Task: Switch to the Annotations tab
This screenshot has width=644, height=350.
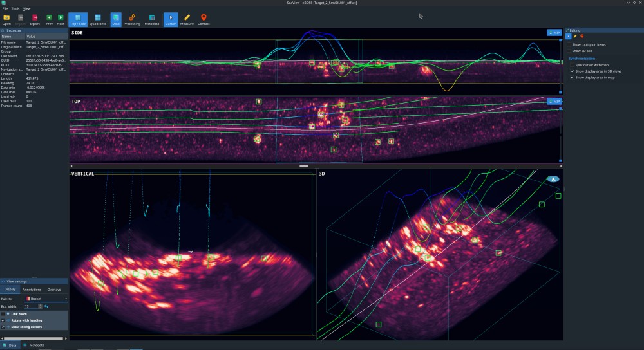Action: click(32, 290)
